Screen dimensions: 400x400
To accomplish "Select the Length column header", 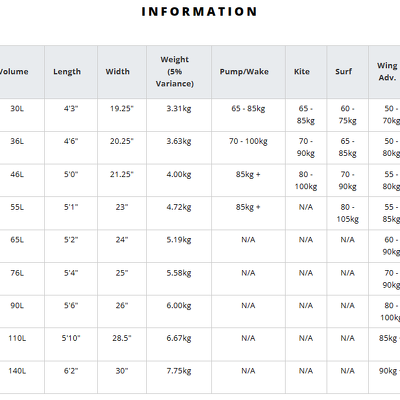I will 67,71.
